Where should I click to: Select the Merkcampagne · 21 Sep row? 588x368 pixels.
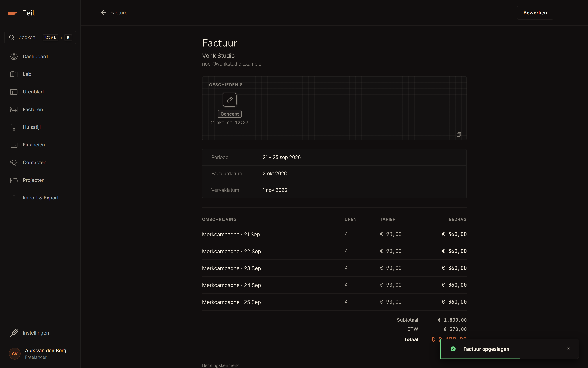(334, 234)
